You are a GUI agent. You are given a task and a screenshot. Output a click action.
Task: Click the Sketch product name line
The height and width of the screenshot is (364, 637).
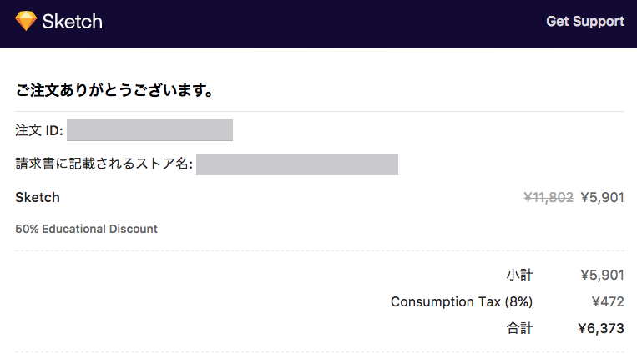[38, 197]
